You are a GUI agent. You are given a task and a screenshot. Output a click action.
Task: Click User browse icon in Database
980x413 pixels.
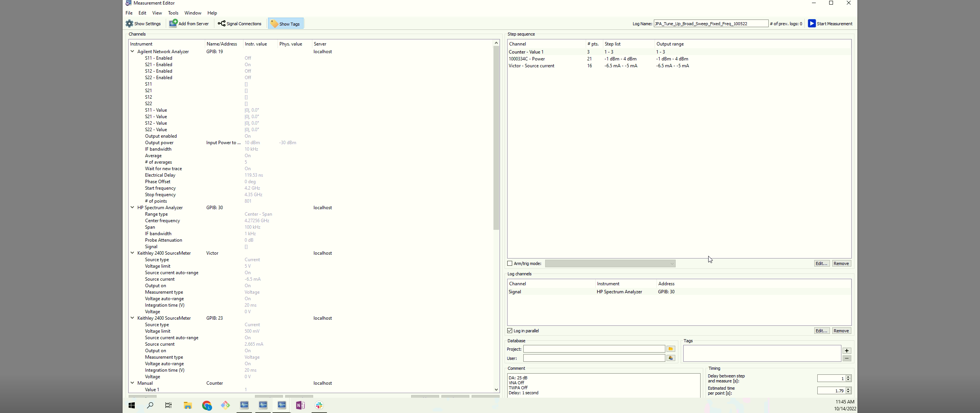coord(671,358)
